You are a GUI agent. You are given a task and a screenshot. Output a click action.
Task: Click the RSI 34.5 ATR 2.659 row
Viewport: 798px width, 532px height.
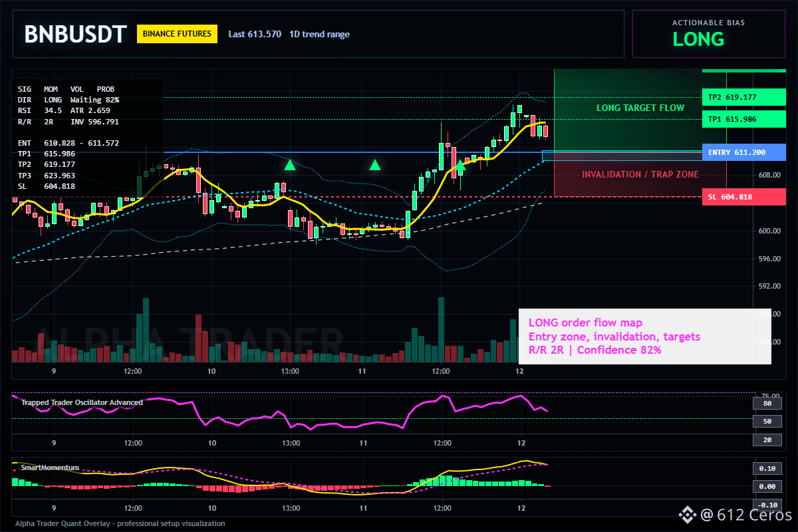point(64,110)
